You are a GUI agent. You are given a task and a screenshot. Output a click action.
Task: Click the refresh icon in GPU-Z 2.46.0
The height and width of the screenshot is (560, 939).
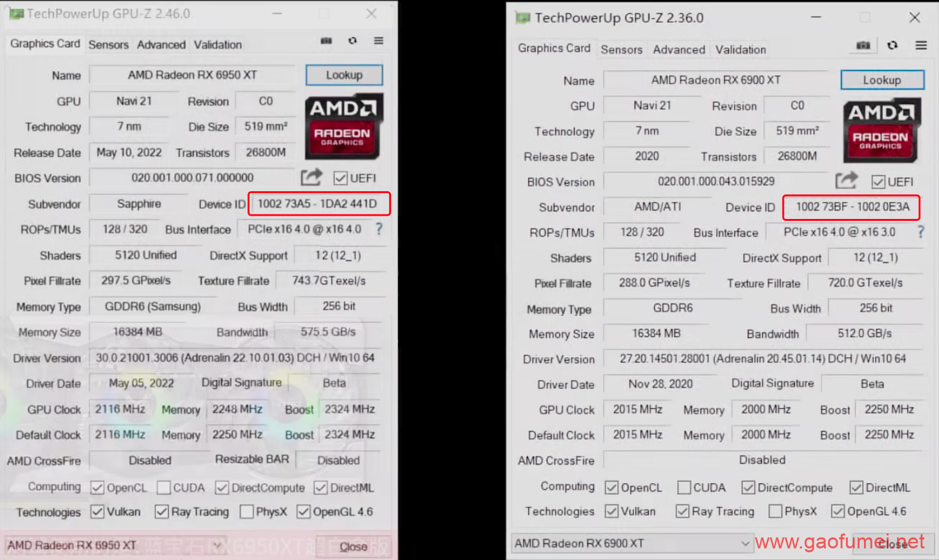pyautogui.click(x=352, y=41)
